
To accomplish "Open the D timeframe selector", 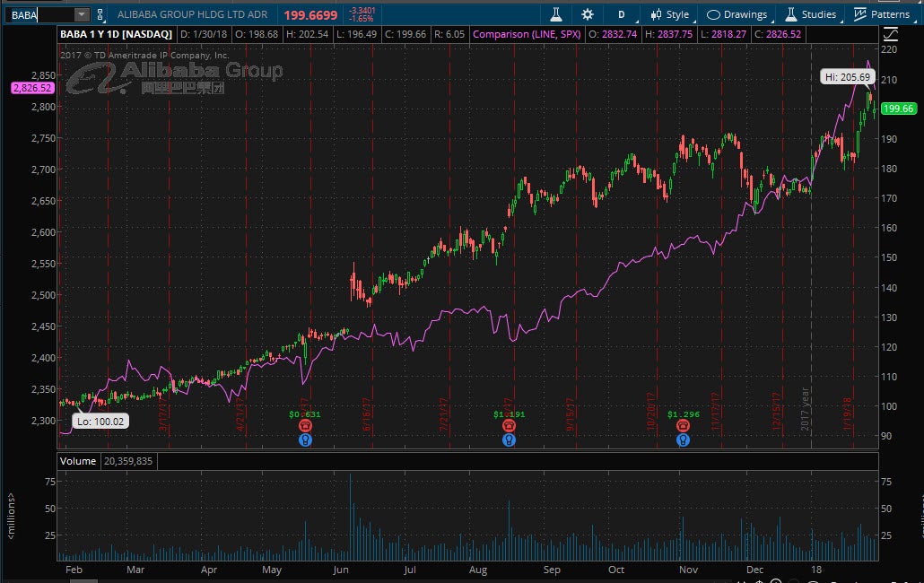I will (621, 14).
